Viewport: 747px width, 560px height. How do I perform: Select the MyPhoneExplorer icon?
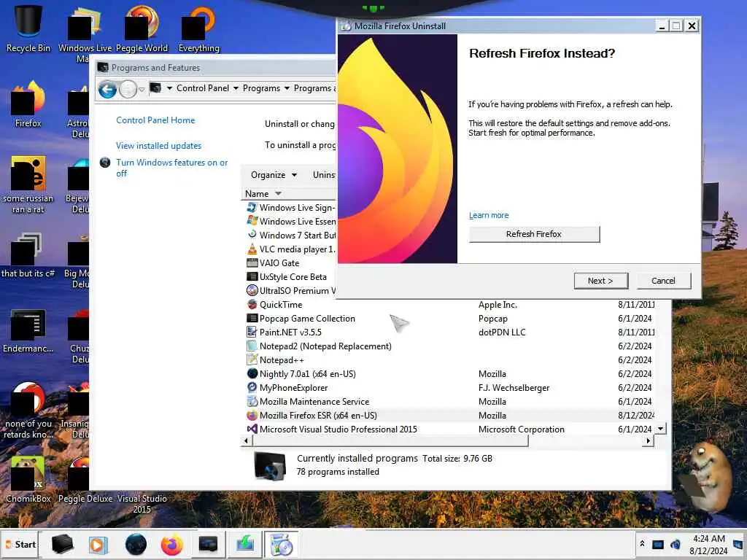252,388
